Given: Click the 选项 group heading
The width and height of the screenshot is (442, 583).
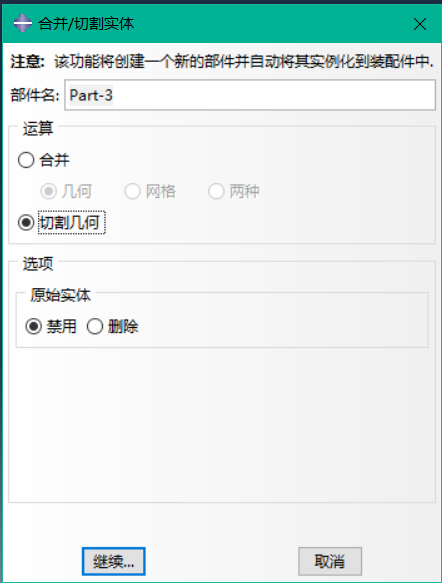Looking at the screenshot, I should pos(38,264).
